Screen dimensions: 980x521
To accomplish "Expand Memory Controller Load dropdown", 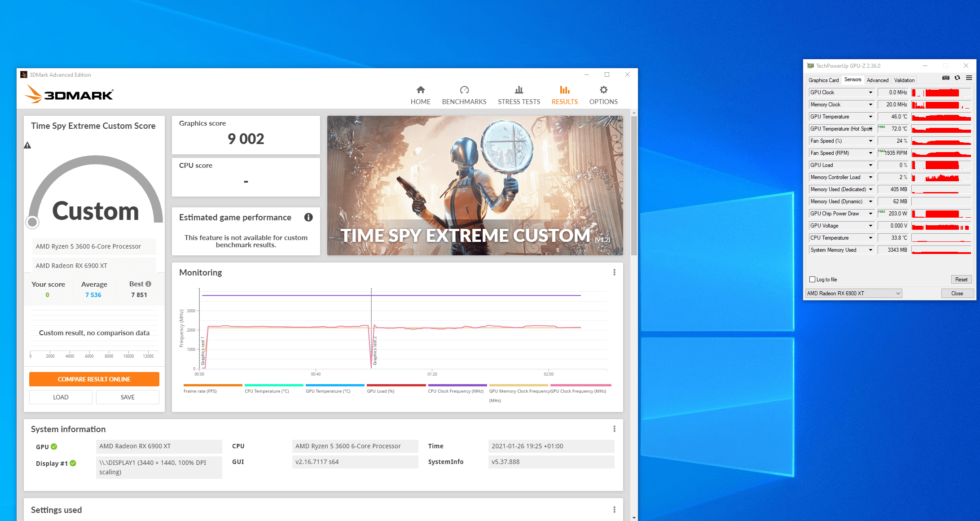I will 870,177.
